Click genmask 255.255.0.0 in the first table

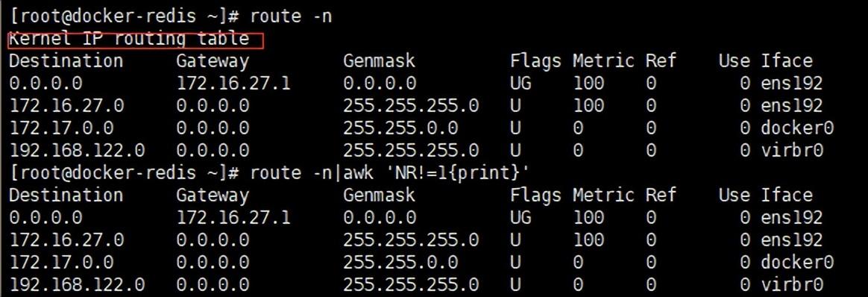pyautogui.click(x=400, y=128)
